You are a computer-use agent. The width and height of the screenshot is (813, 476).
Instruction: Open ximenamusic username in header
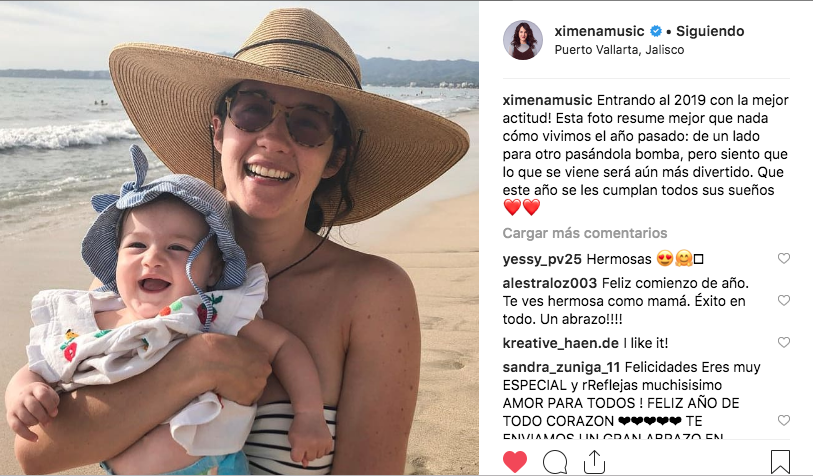point(599,31)
